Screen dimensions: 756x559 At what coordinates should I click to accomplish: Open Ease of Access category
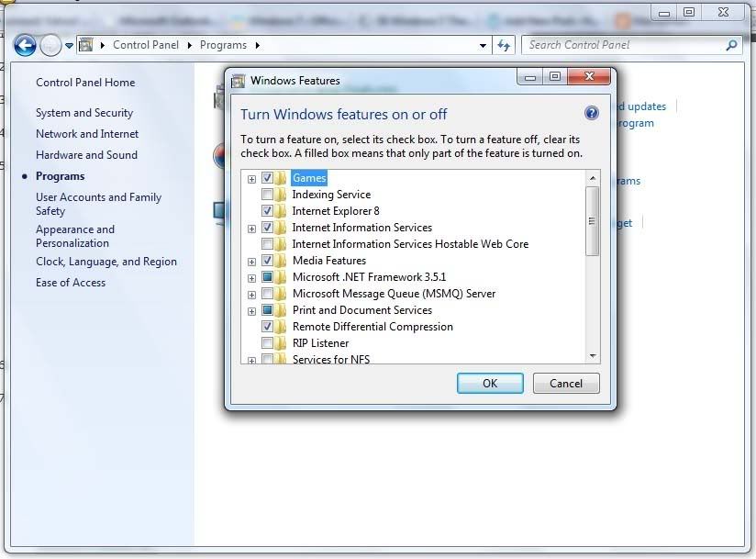click(x=71, y=283)
